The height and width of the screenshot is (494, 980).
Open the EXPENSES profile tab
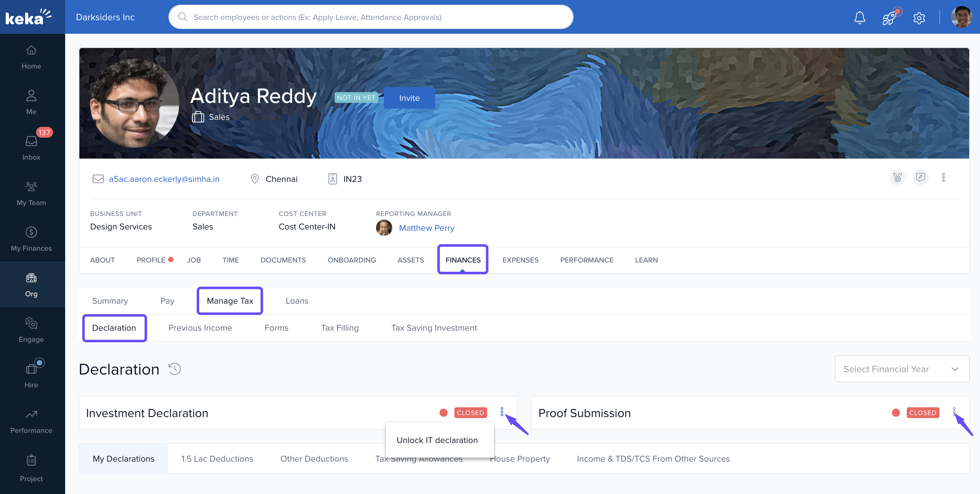tap(520, 260)
